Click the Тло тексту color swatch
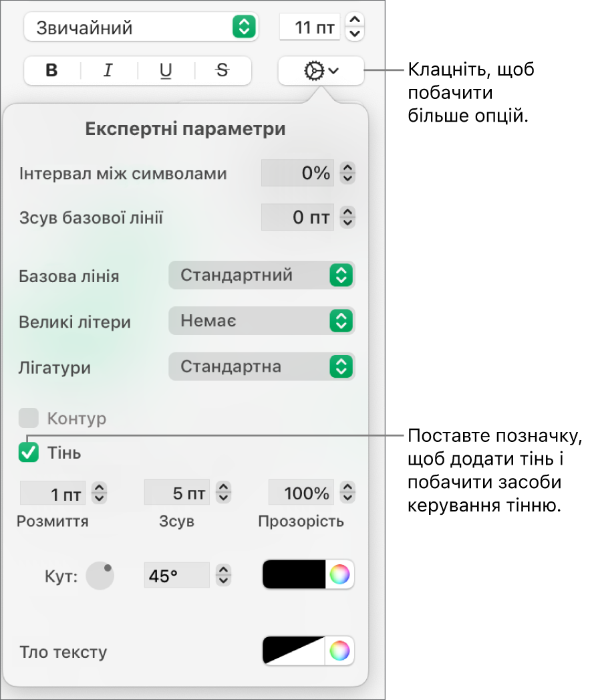Screen dimensions: 592x700 click(294, 650)
